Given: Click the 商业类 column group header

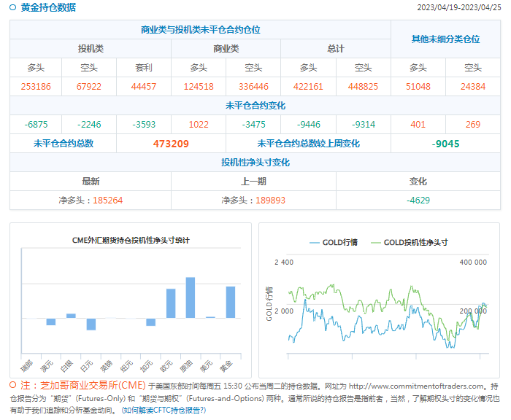Looking at the screenshot, I should pos(226,49).
